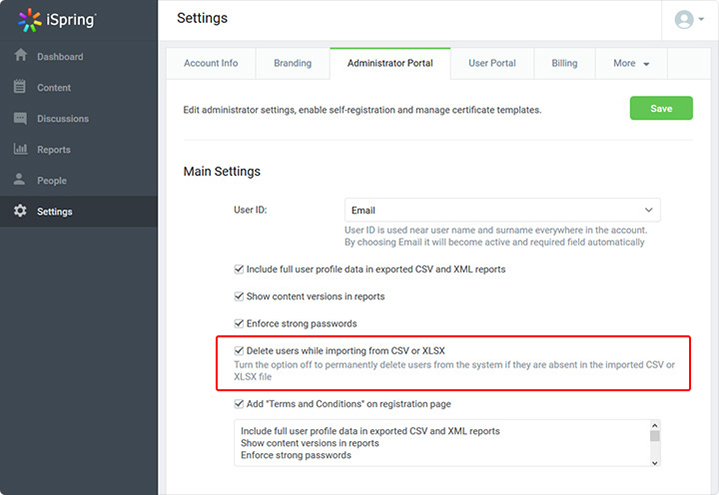Click the text area scroll up arrow
This screenshot has height=495, width=719.
[655, 425]
